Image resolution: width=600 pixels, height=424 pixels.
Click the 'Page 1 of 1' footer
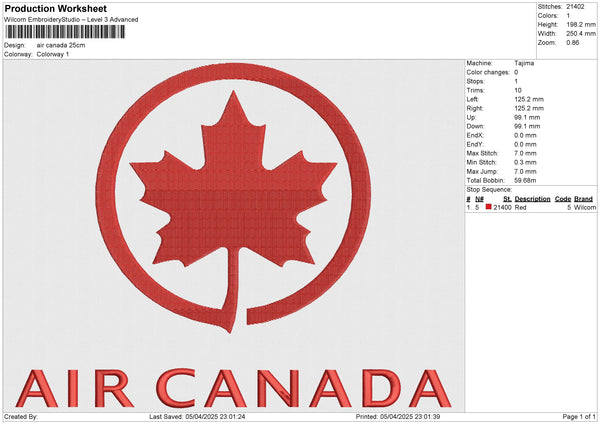(x=579, y=417)
